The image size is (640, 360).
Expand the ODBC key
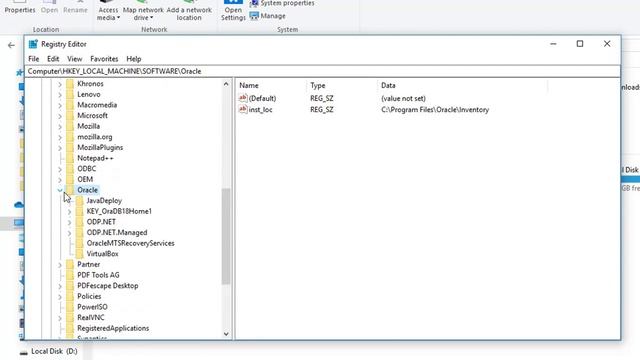coord(60,169)
